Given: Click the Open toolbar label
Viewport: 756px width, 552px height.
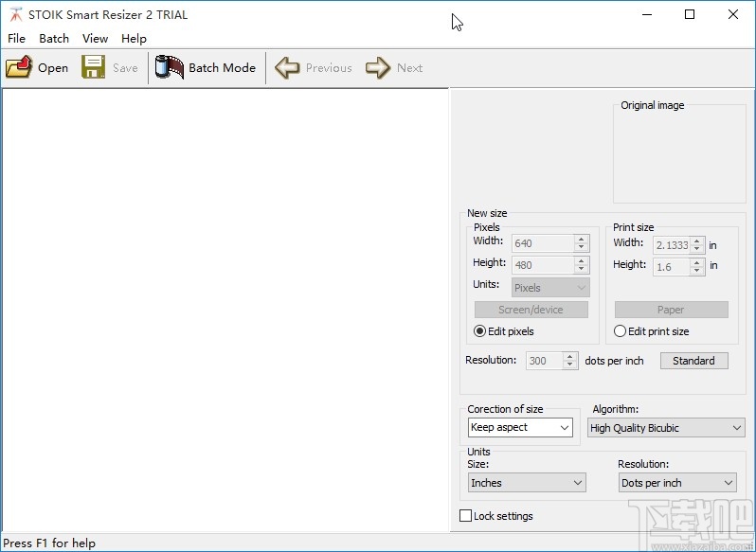Looking at the screenshot, I should (x=53, y=68).
